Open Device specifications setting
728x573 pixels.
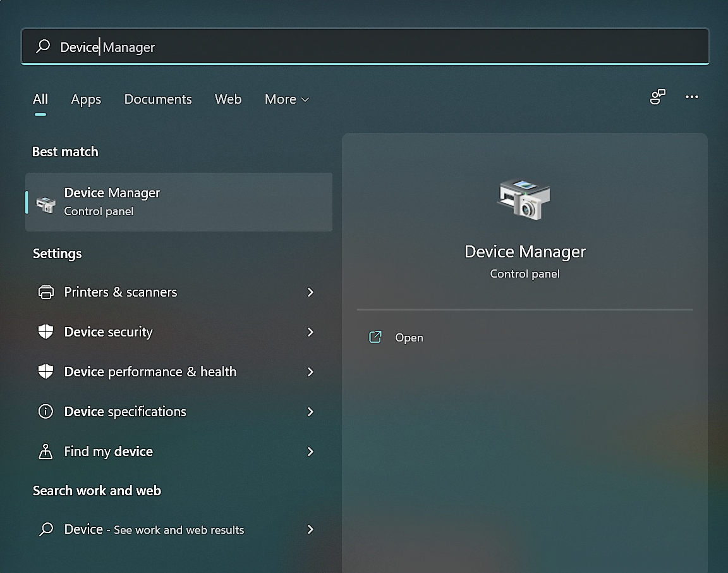(x=179, y=412)
